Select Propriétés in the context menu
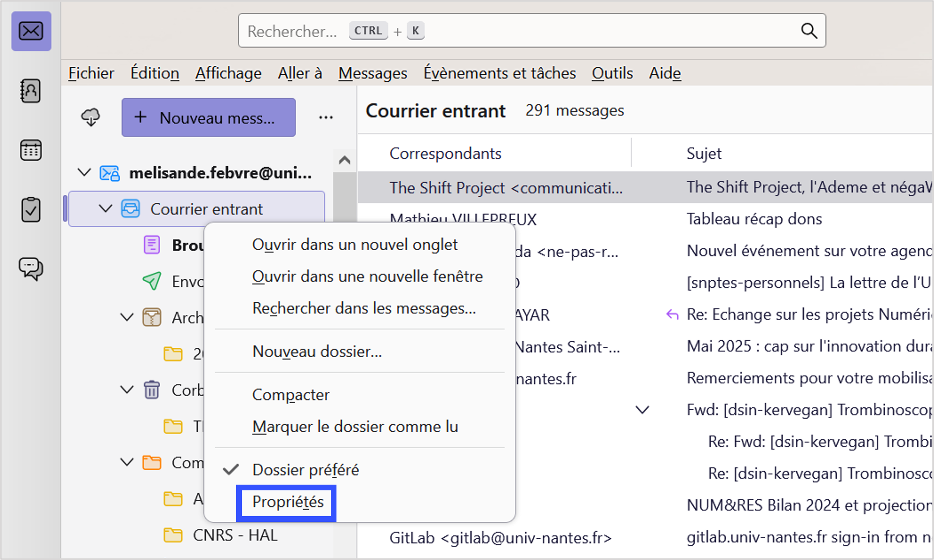Screen dimensions: 934x560 [x=288, y=502]
